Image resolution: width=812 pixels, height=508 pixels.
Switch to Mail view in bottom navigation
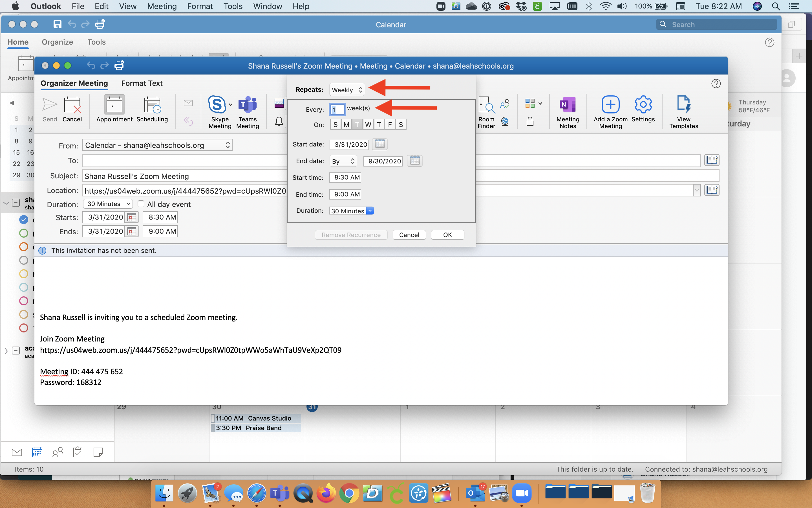point(17,452)
